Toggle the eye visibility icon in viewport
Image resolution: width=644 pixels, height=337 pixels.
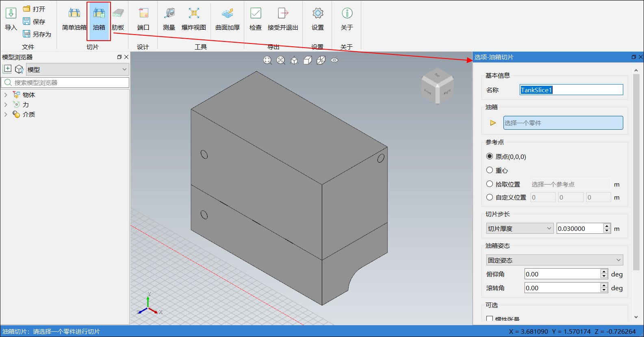[334, 60]
